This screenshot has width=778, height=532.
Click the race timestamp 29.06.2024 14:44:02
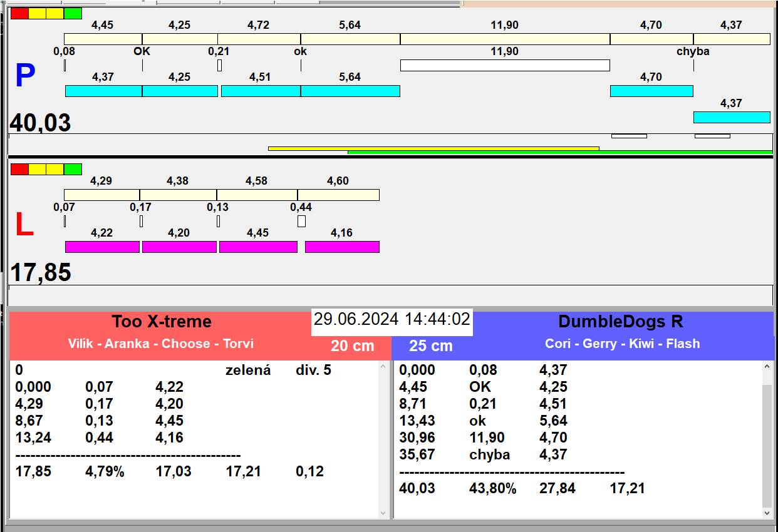[392, 320]
